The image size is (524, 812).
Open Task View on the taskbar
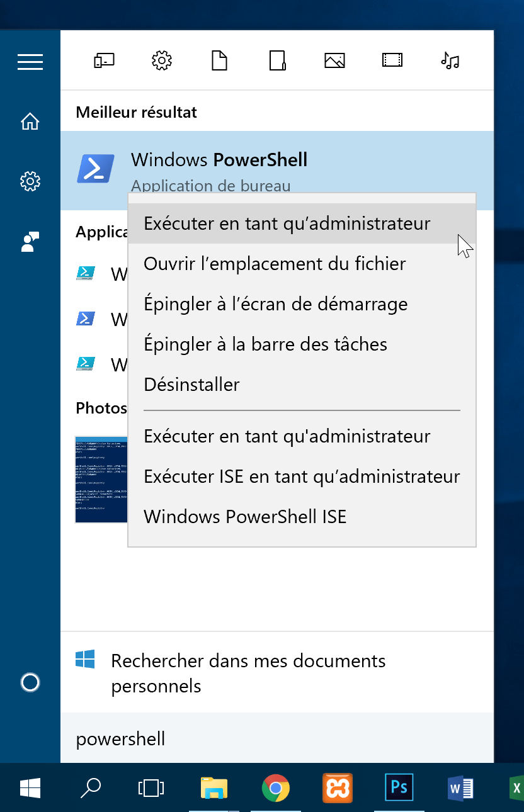coord(151,787)
